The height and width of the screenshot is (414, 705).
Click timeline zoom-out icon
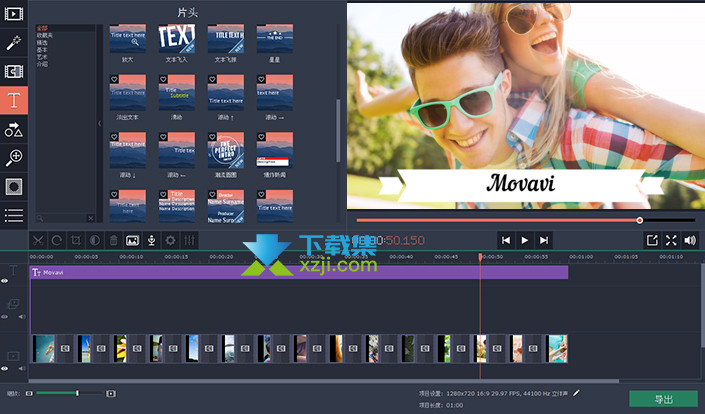click(29, 394)
